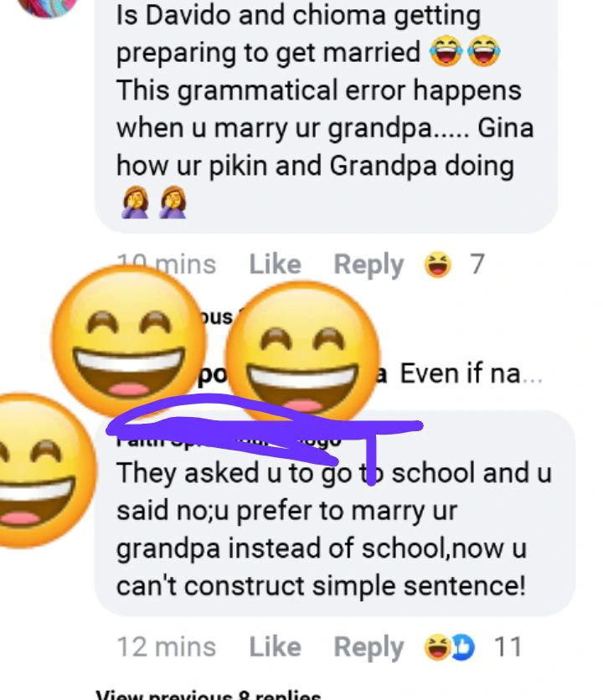
Task: Open haha reaction on first comment
Action: (437, 265)
